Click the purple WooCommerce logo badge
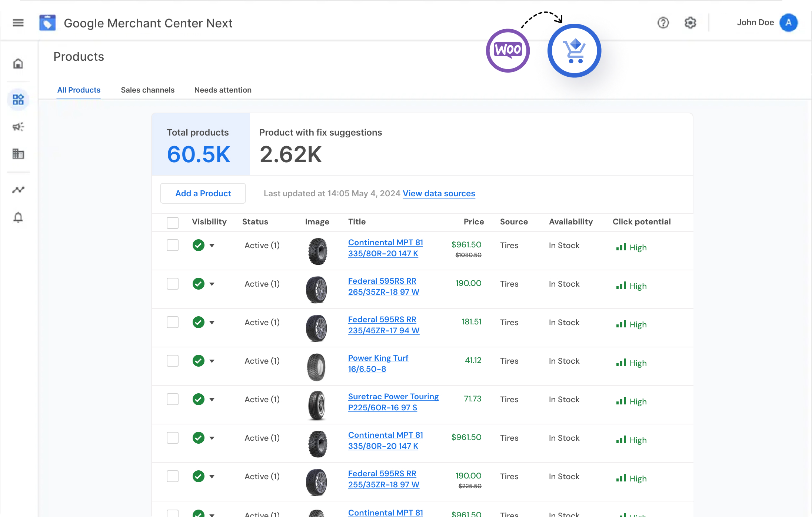Screen dimensions: 812x517 click(508, 51)
